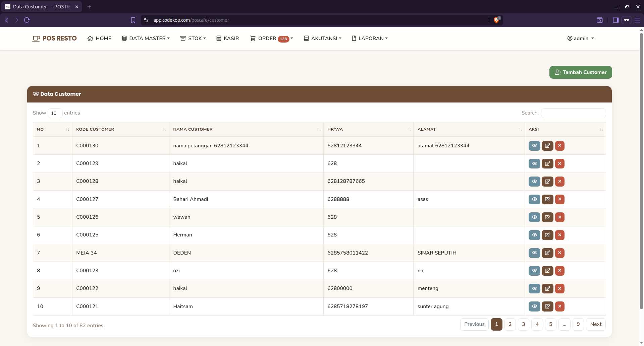Jump to page 2 of table
Screen dimensions: 644x346
click(510, 324)
